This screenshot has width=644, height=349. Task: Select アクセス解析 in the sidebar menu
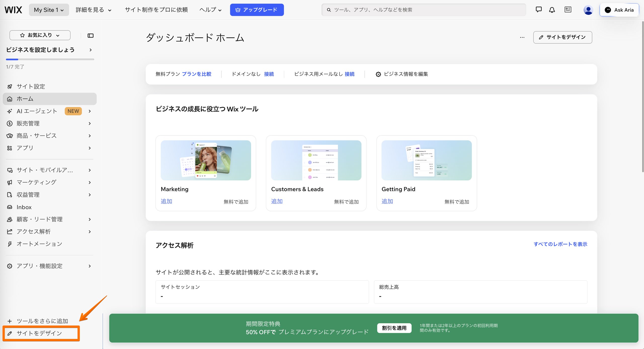50,232
